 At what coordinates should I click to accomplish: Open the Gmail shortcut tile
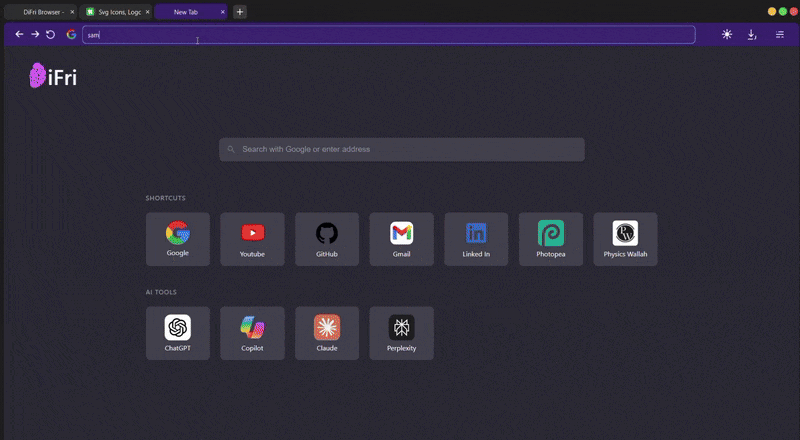pyautogui.click(x=402, y=239)
